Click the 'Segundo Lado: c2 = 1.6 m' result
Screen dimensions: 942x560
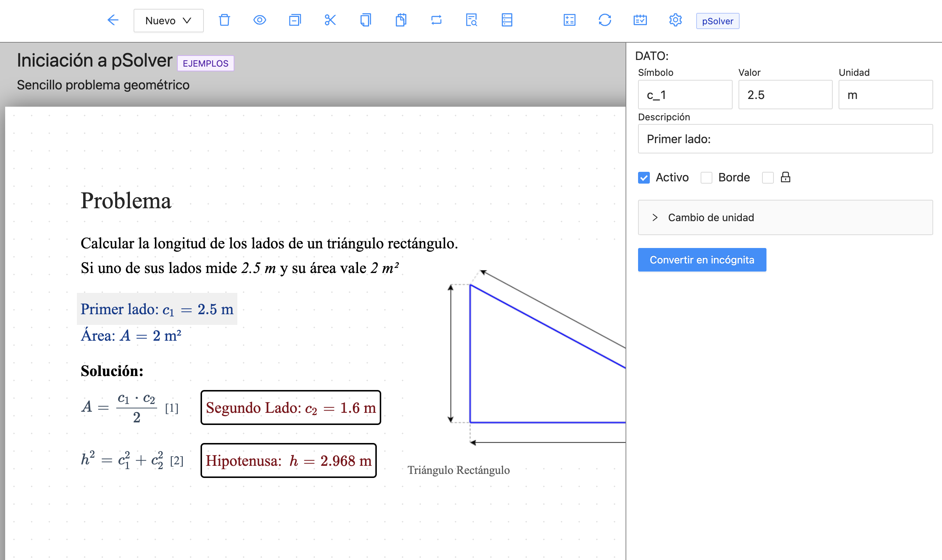pos(291,408)
